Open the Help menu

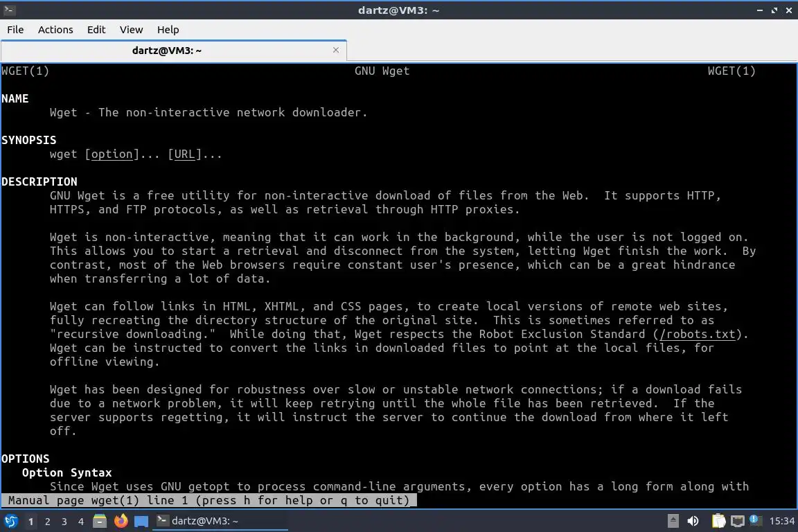(168, 30)
